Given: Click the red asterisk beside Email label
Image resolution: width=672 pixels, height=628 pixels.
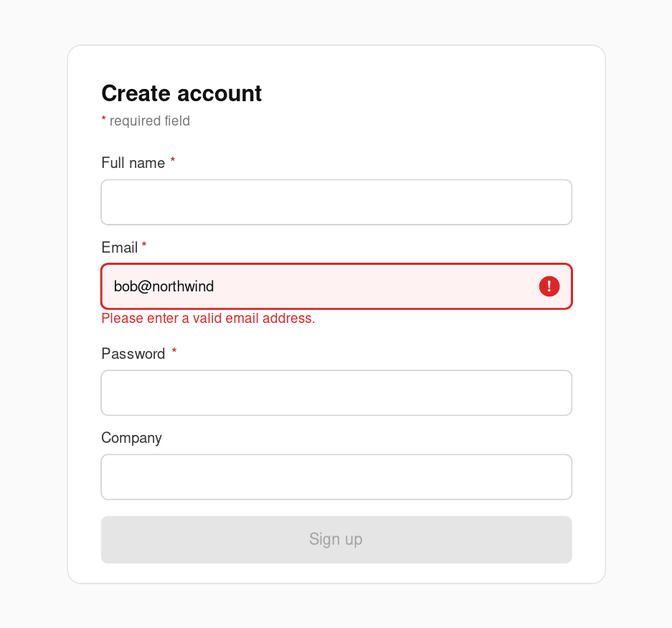Looking at the screenshot, I should (144, 246).
